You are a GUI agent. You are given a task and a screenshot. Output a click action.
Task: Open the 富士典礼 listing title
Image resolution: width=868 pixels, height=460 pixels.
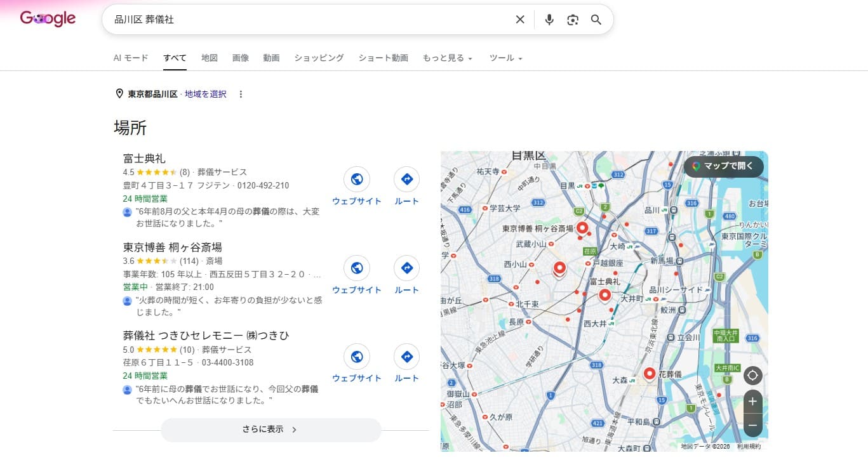click(x=144, y=158)
